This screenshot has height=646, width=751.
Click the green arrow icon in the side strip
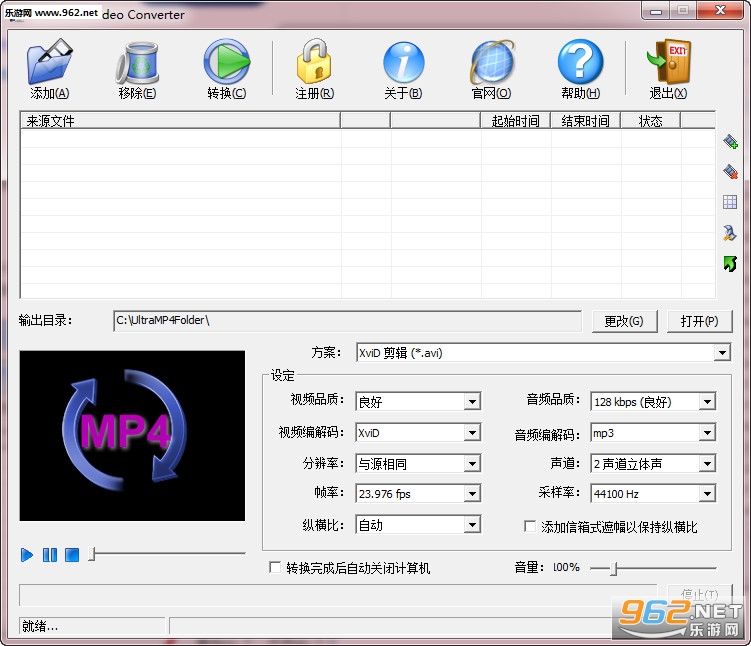(730, 263)
